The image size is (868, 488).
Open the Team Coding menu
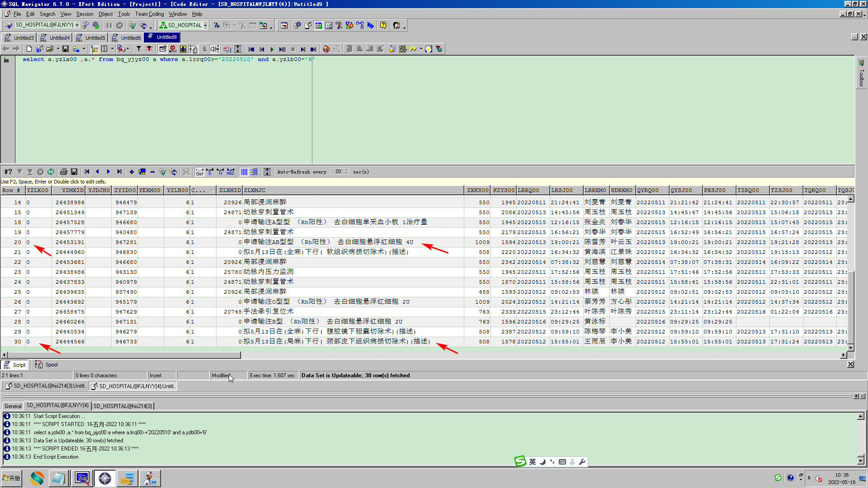(150, 14)
